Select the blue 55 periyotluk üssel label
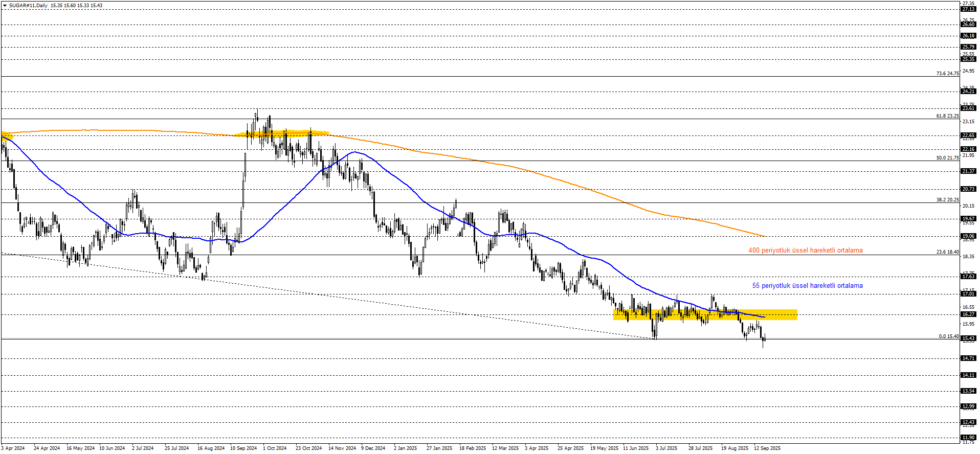Image resolution: width=980 pixels, height=454 pixels. click(807, 286)
